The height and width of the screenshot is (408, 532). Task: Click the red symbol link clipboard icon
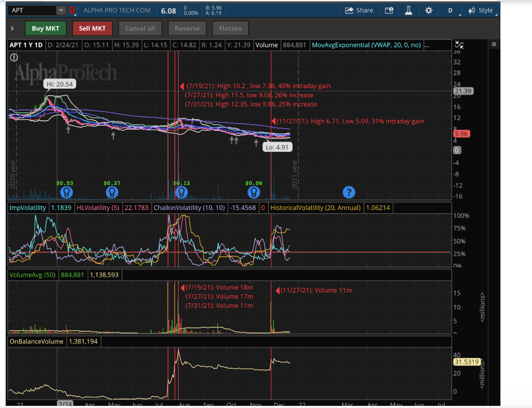(x=72, y=10)
